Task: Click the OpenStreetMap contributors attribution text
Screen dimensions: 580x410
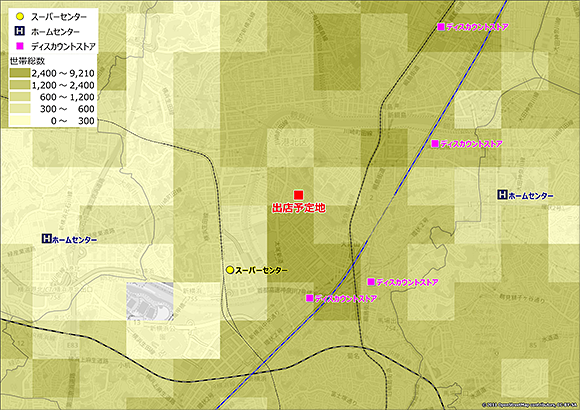Action: click(530, 404)
